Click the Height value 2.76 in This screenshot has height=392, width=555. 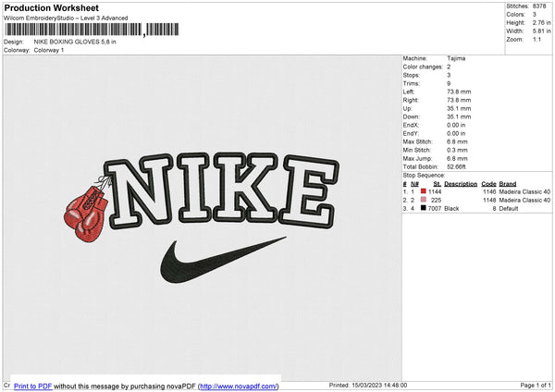point(541,22)
